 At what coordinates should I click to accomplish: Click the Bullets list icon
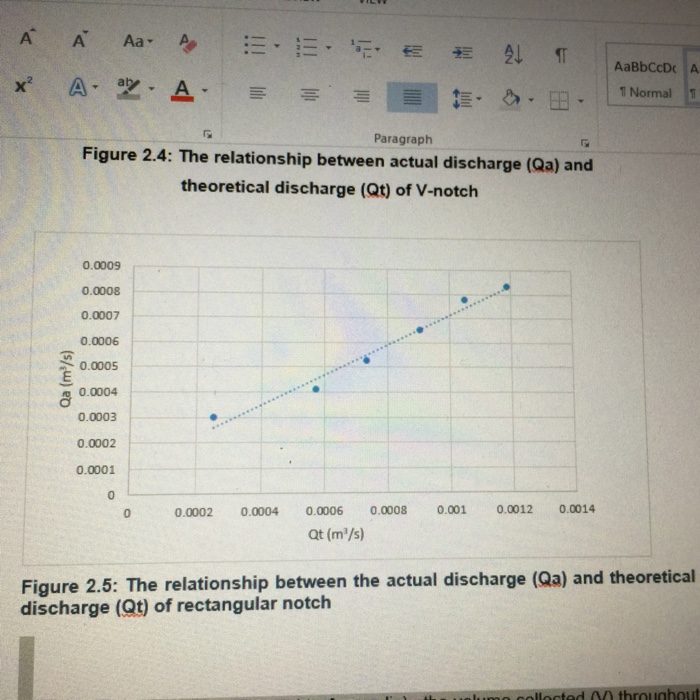click(x=255, y=45)
